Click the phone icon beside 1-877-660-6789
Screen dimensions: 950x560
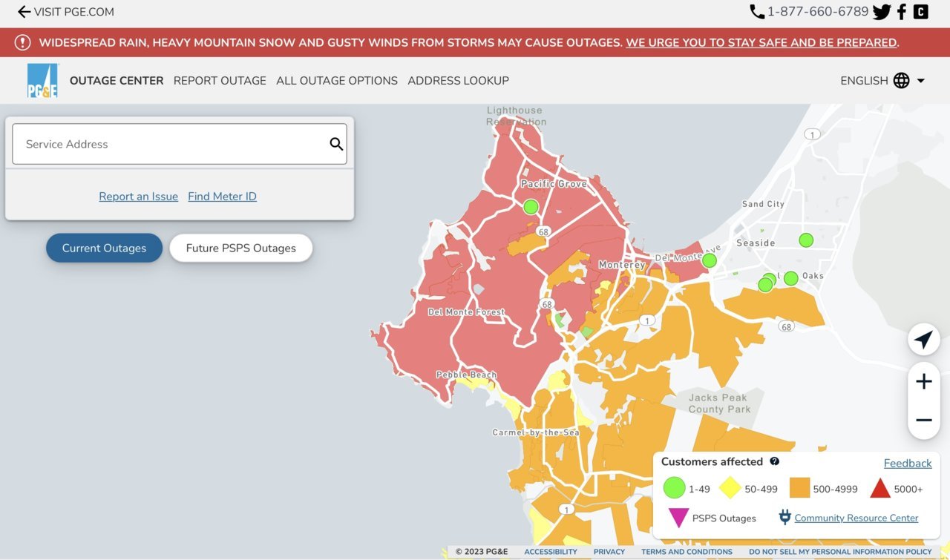coord(757,12)
